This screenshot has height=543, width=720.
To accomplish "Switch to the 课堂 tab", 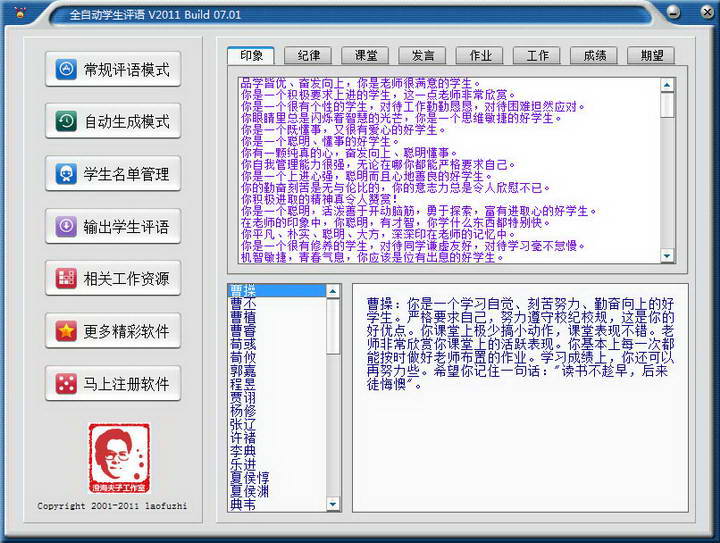I will [366, 56].
